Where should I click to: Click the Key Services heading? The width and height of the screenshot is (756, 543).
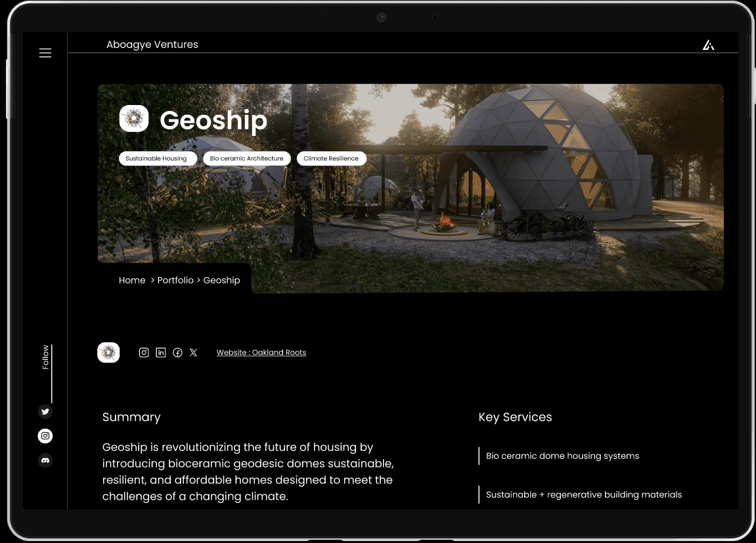click(516, 417)
